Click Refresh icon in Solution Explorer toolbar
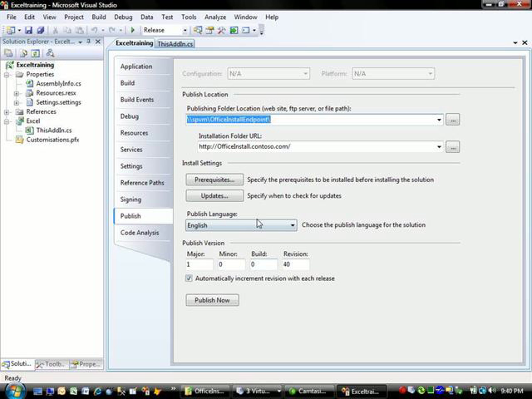 pyautogui.click(x=35, y=53)
